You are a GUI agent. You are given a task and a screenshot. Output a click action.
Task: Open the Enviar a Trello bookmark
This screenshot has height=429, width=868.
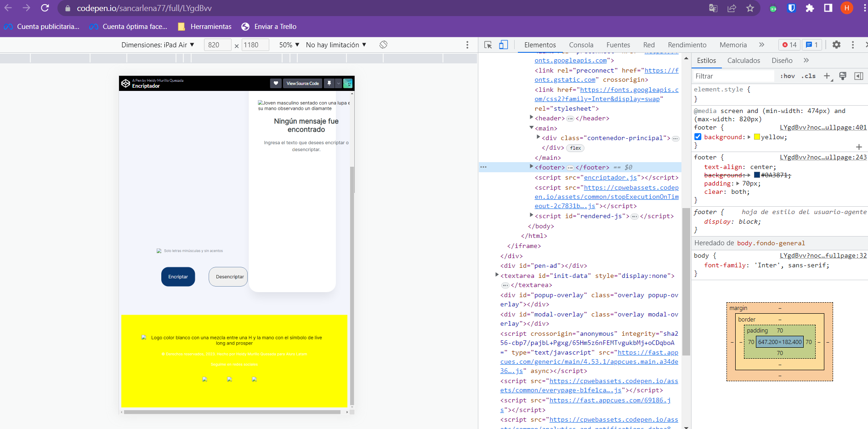click(269, 26)
